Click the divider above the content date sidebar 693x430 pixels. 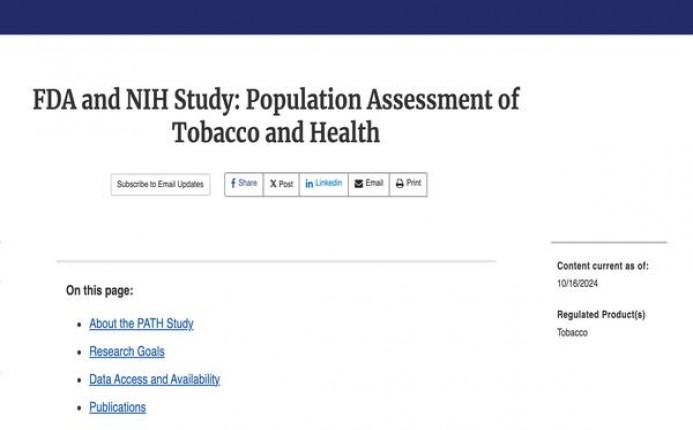point(608,242)
